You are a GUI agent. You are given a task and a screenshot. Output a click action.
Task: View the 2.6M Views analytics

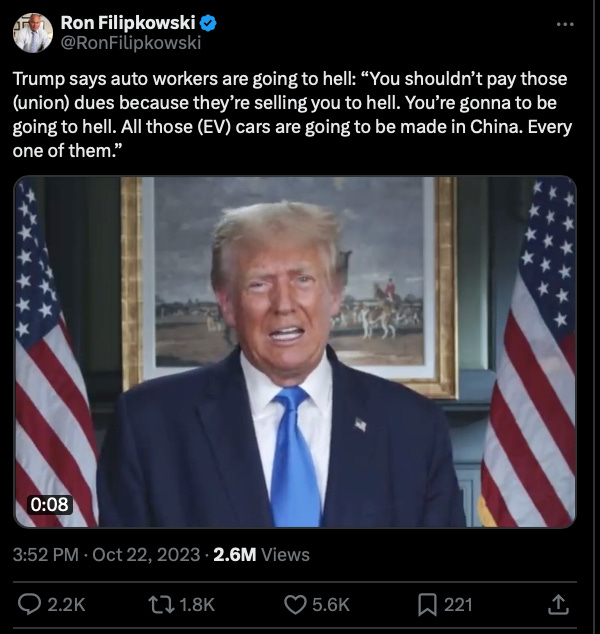coord(261,554)
